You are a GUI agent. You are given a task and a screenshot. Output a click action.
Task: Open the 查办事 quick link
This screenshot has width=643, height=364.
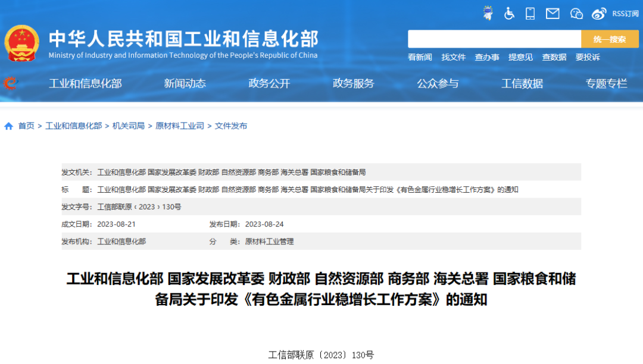click(487, 57)
